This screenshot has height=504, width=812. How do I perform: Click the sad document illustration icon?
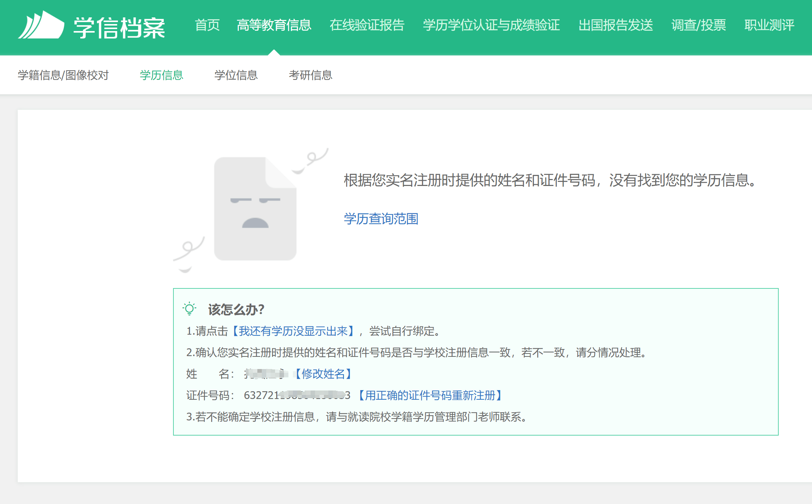point(255,207)
